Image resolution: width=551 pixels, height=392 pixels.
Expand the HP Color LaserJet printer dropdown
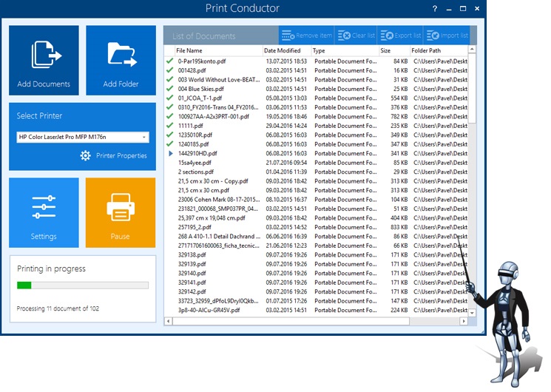coord(144,137)
